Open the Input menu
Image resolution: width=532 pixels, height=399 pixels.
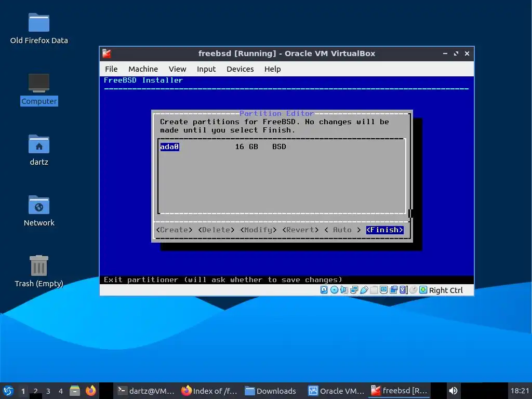pos(206,69)
